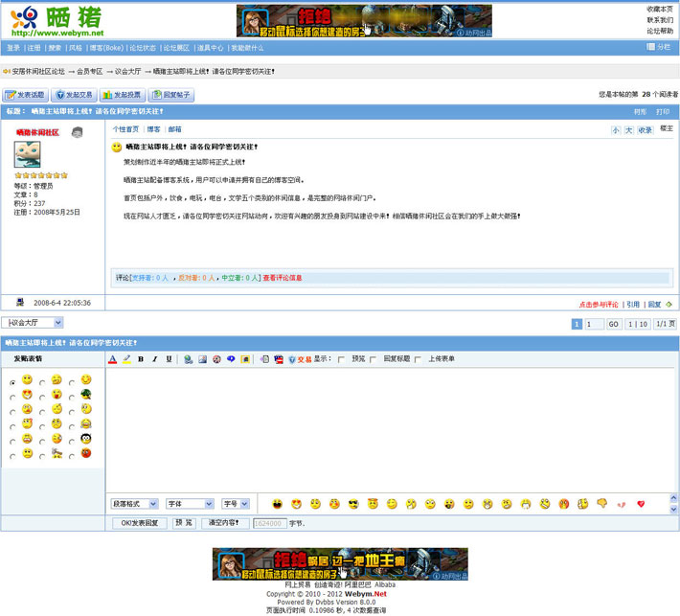Click the printer icon beside the username
680x616 pixels.
(78, 132)
